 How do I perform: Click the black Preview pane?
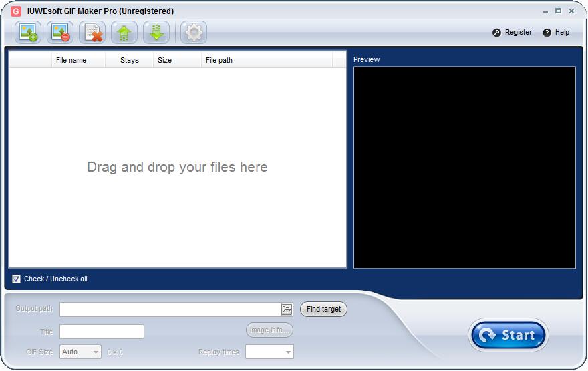tap(464, 168)
